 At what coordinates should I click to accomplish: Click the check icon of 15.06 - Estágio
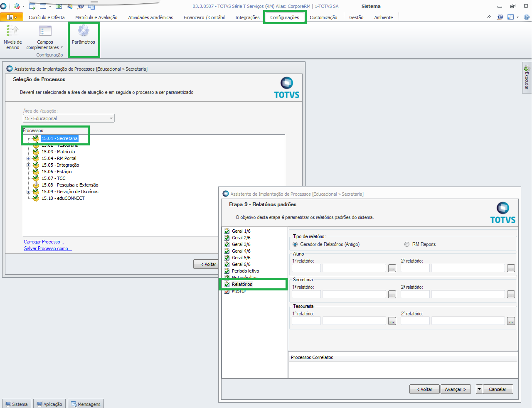(x=36, y=172)
